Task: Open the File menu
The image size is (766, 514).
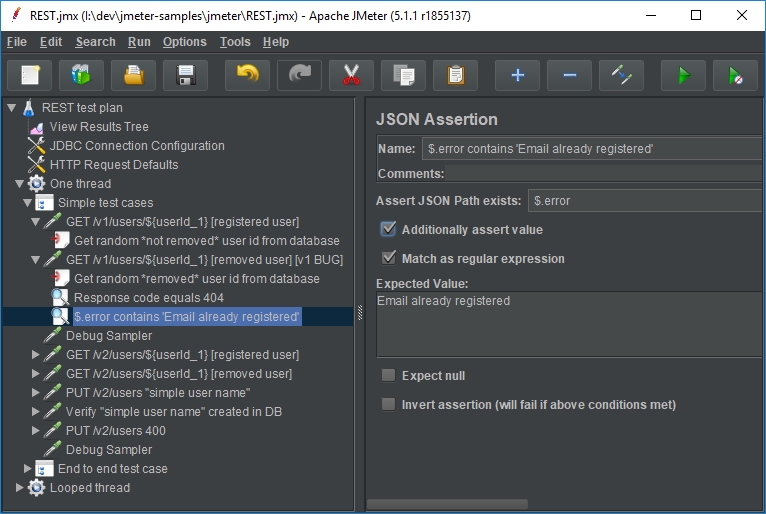Action: (x=17, y=42)
